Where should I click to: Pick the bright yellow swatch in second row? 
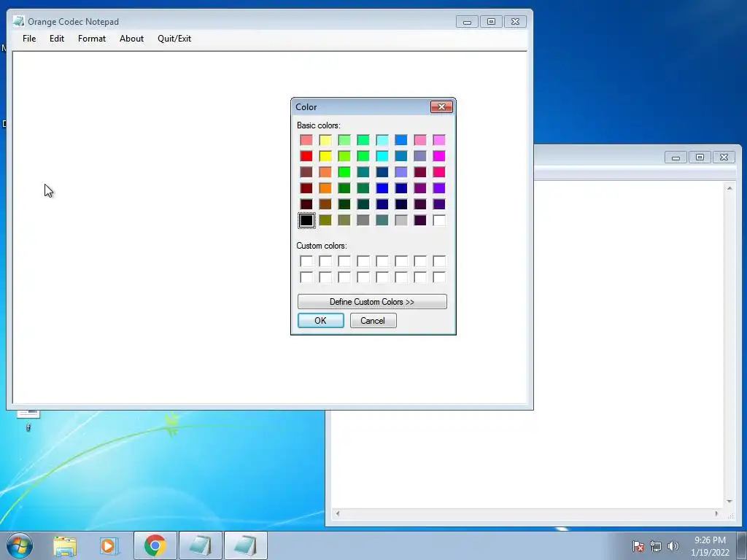tap(325, 156)
